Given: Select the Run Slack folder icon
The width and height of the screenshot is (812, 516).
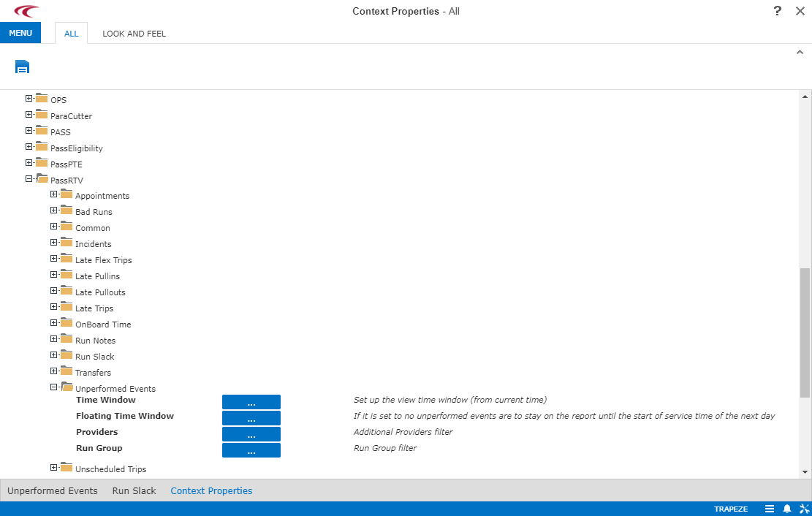Looking at the screenshot, I should point(67,356).
